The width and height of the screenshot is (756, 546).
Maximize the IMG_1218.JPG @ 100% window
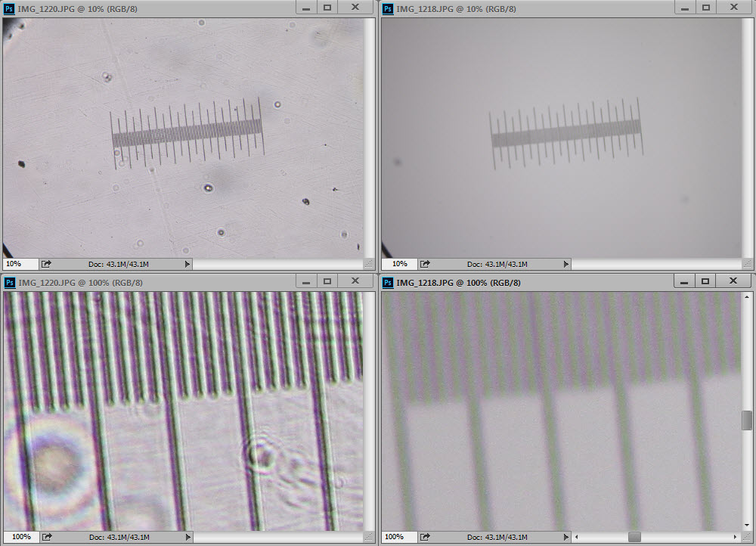705,281
